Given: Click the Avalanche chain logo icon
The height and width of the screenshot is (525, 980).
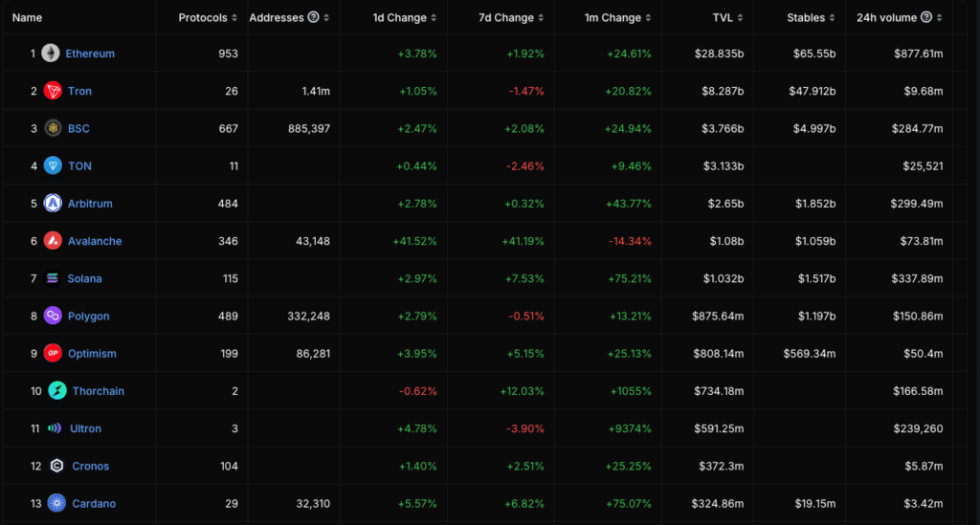Looking at the screenshot, I should [53, 241].
